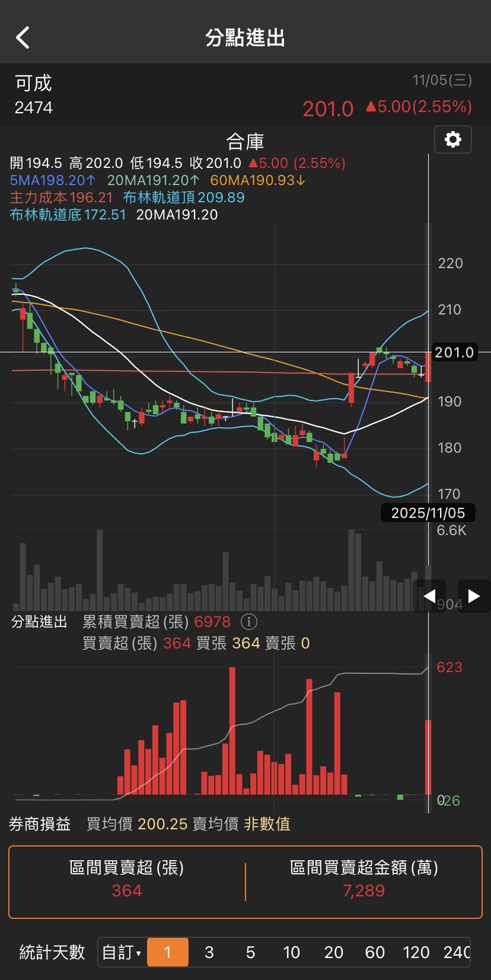Image resolution: width=491 pixels, height=980 pixels.
Task: Select 5 day statistics period
Action: point(250,952)
